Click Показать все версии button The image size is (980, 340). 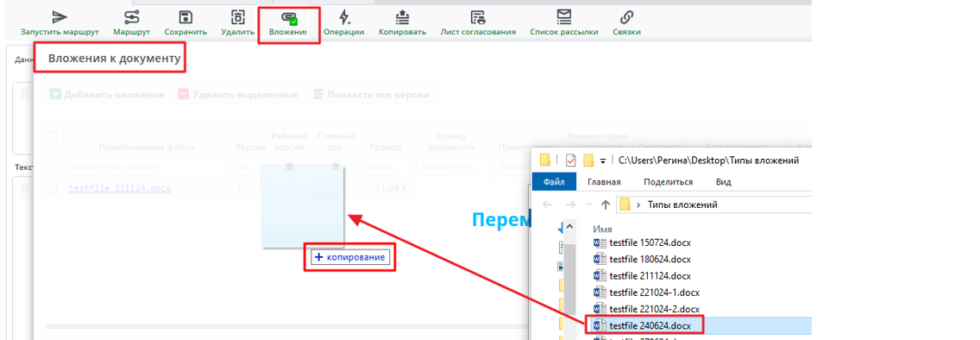(372, 95)
